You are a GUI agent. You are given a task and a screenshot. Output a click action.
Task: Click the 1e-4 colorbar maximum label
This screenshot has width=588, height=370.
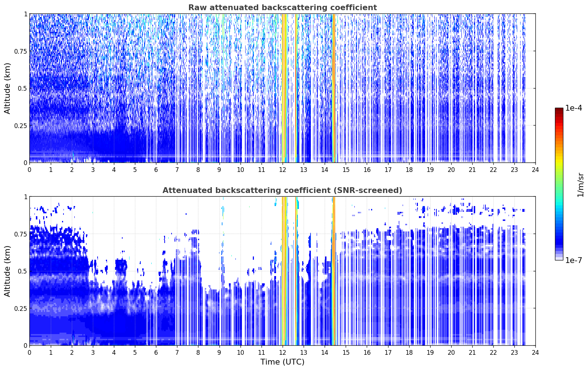coord(573,108)
